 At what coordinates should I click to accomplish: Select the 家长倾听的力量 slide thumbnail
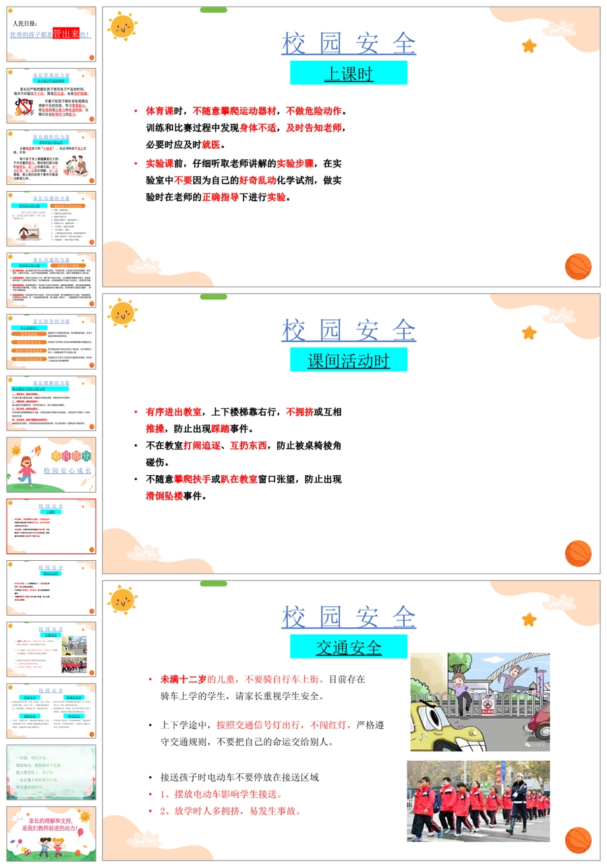coord(51,157)
